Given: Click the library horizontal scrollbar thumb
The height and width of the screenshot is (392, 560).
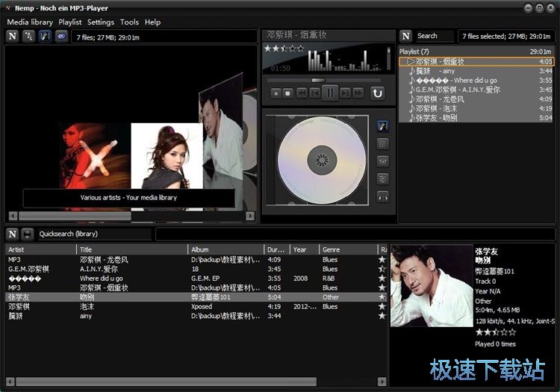Looking at the screenshot, I should click(x=166, y=382).
